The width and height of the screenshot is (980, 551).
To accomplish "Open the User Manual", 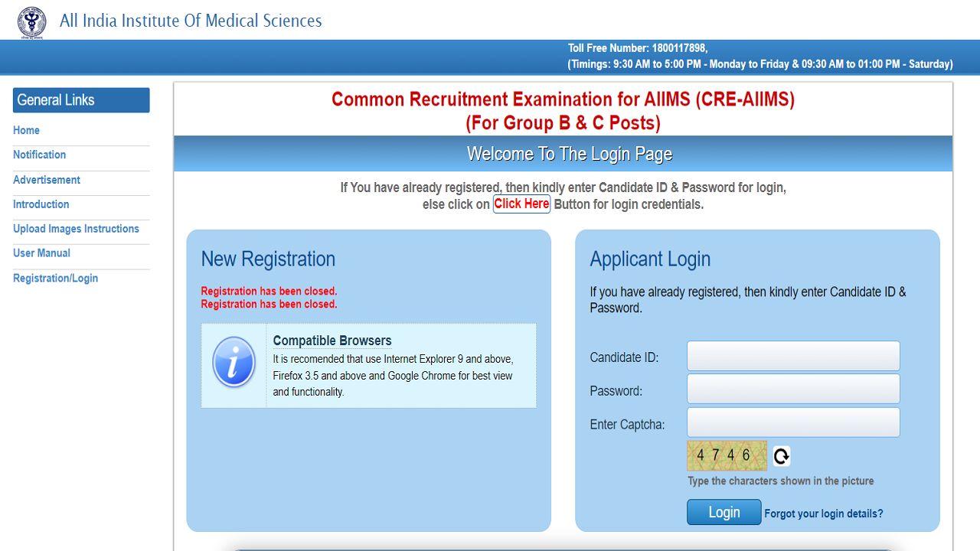I will click(x=41, y=253).
